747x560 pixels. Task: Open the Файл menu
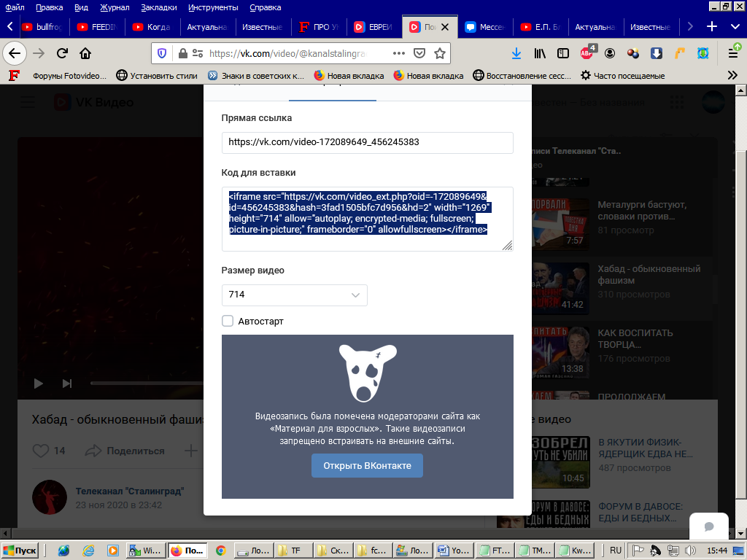[x=15, y=7]
